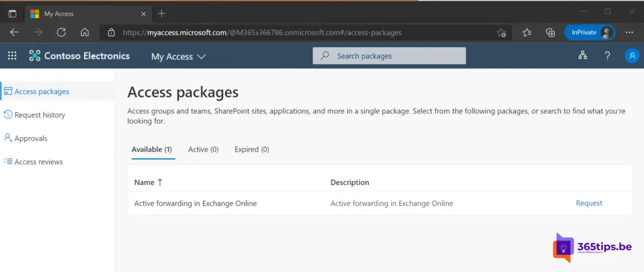This screenshot has width=644, height=272.
Task: Open the user account avatar icon
Action: (x=632, y=56)
